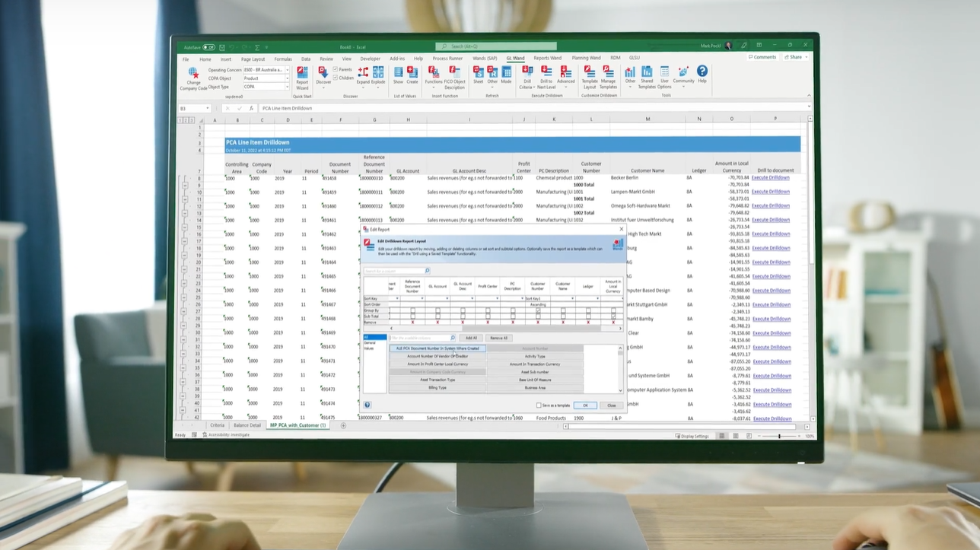Toggle Sub Total checkbox for Amount in Local Currency
980x550 pixels.
click(x=613, y=316)
